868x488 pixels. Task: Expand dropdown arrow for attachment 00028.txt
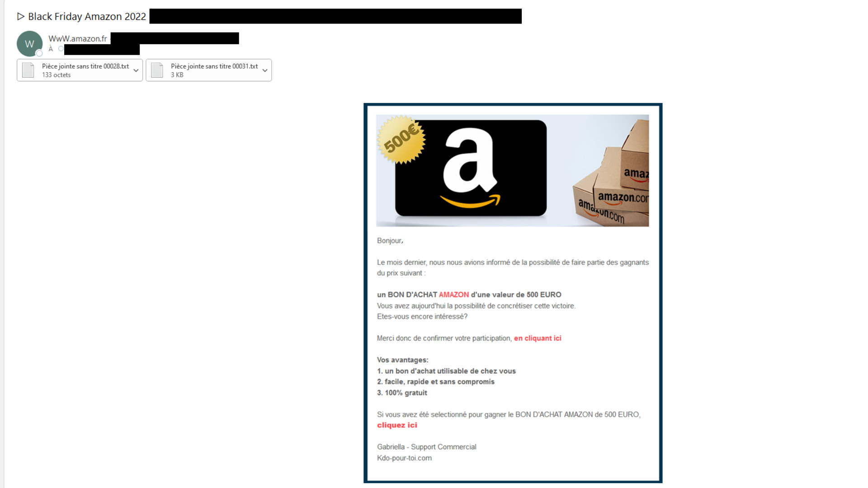tap(136, 70)
